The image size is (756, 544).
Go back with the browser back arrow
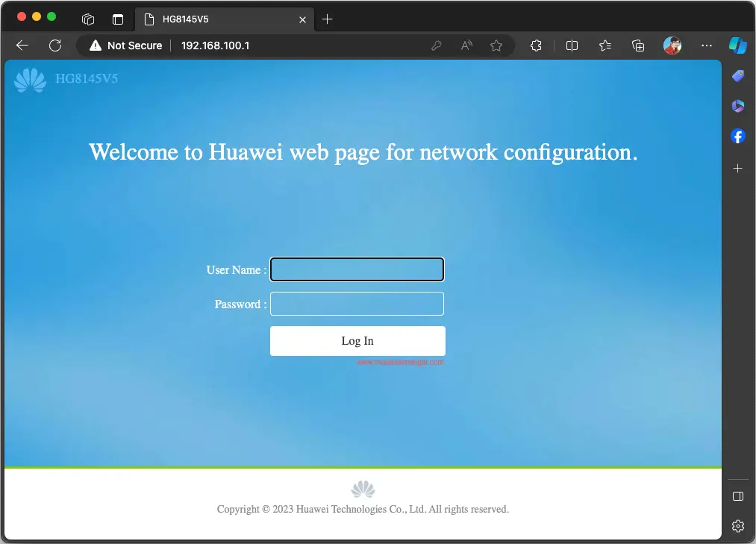pos(22,46)
